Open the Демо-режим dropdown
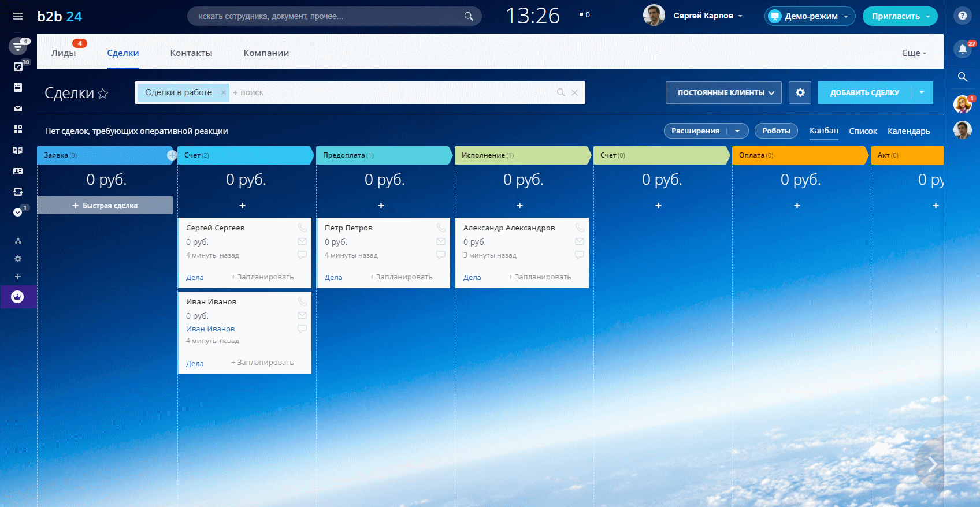 point(810,16)
